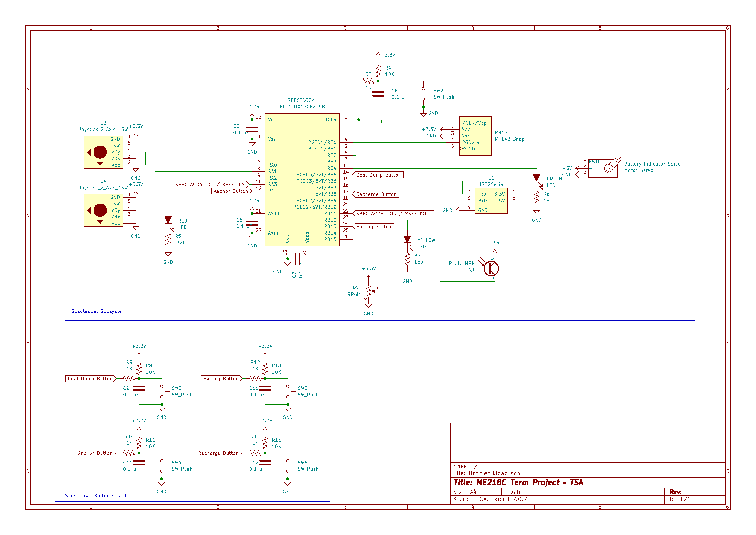This screenshot has width=756, height=535.
Task: Select the Pairing Button net label
Action: [373, 227]
